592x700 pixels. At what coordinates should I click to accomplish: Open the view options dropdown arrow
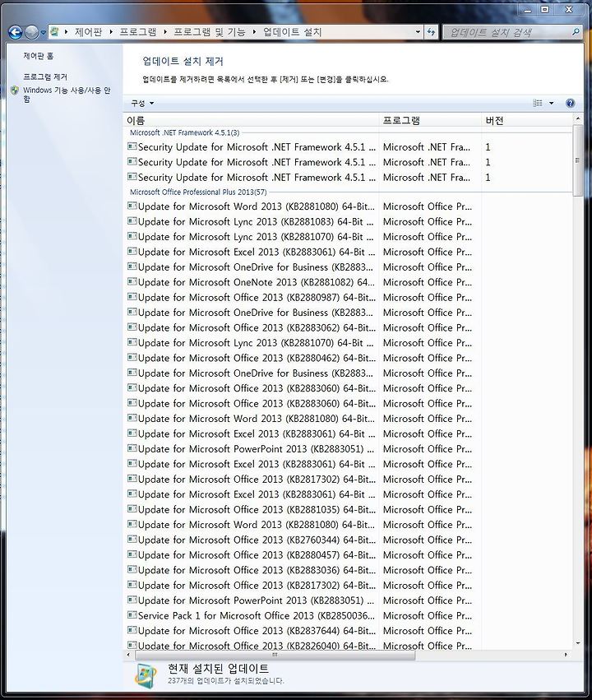[x=552, y=103]
